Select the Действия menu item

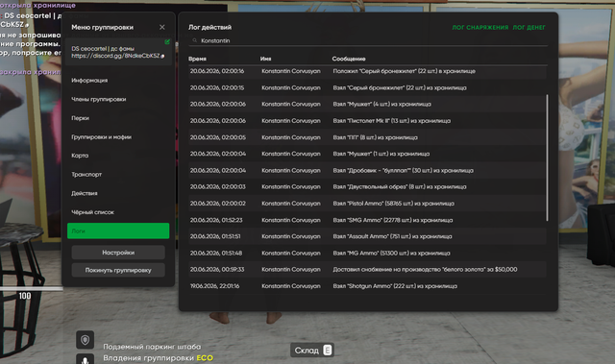tap(85, 193)
